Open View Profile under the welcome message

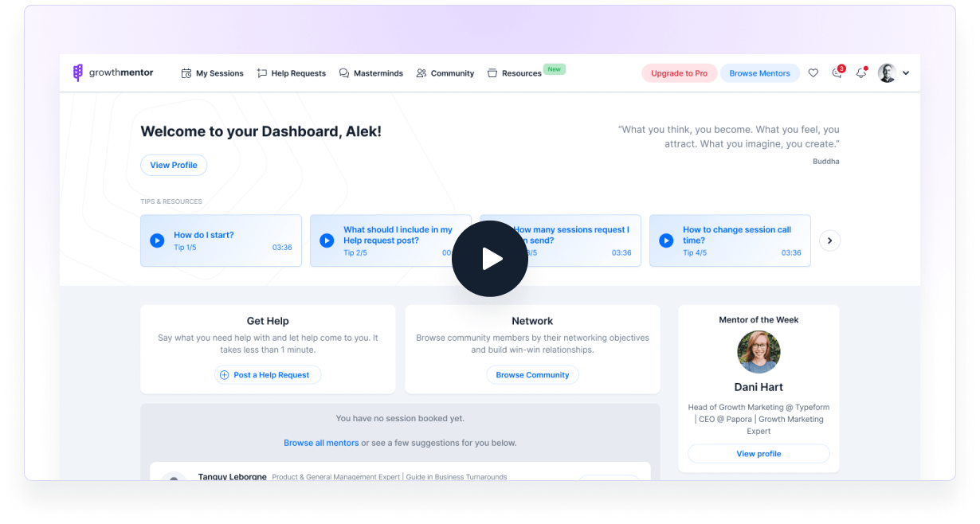click(174, 165)
